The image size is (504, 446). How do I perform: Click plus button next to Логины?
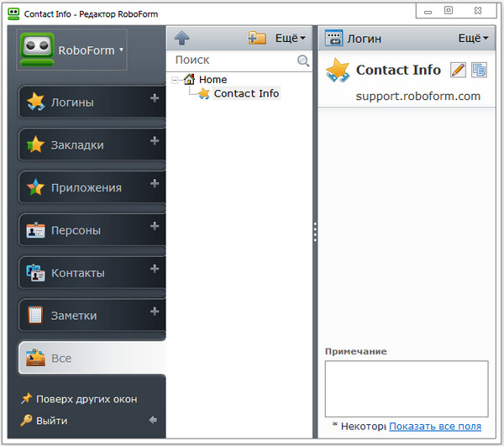155,98
